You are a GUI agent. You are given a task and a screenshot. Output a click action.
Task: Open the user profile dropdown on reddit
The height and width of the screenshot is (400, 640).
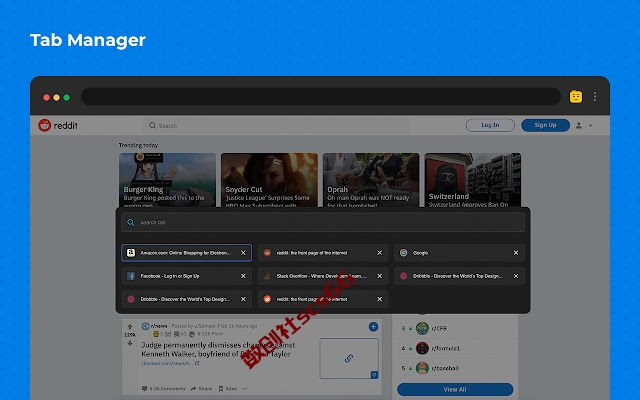[x=584, y=125]
